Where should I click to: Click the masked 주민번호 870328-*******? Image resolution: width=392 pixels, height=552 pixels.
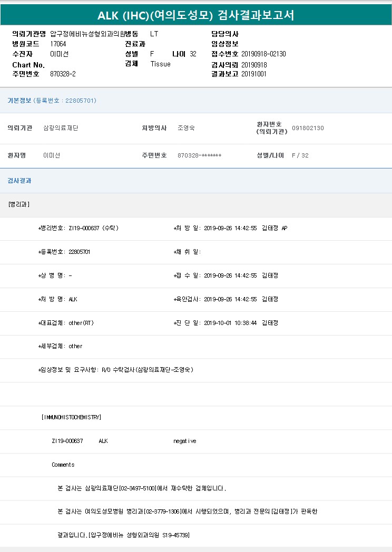pos(199,155)
